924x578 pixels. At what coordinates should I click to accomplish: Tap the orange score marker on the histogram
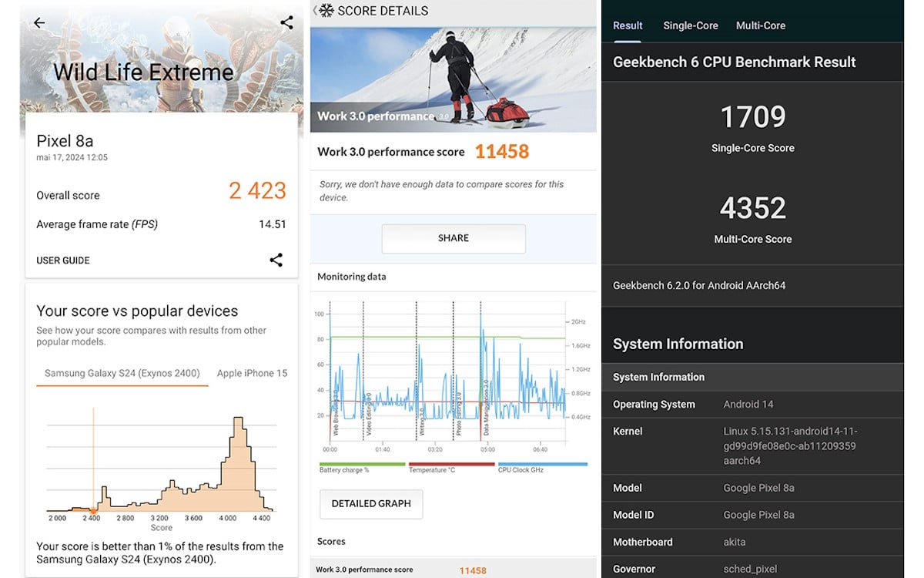pos(93,510)
